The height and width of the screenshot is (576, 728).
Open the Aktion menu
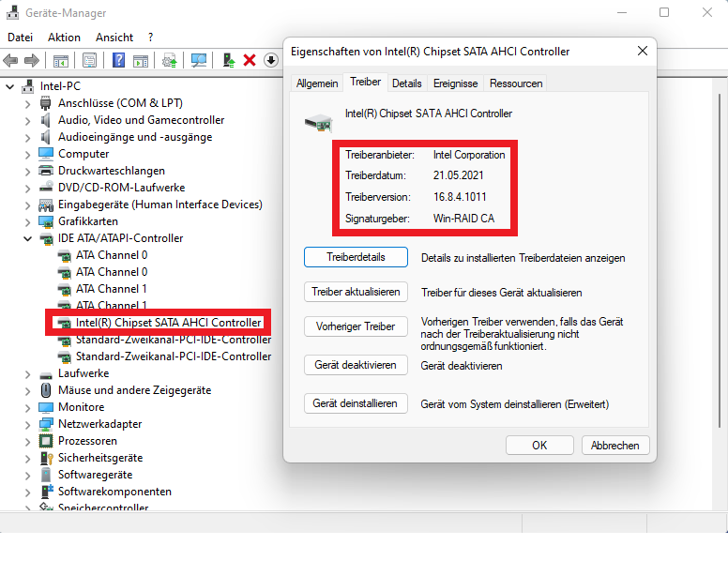coord(64,38)
